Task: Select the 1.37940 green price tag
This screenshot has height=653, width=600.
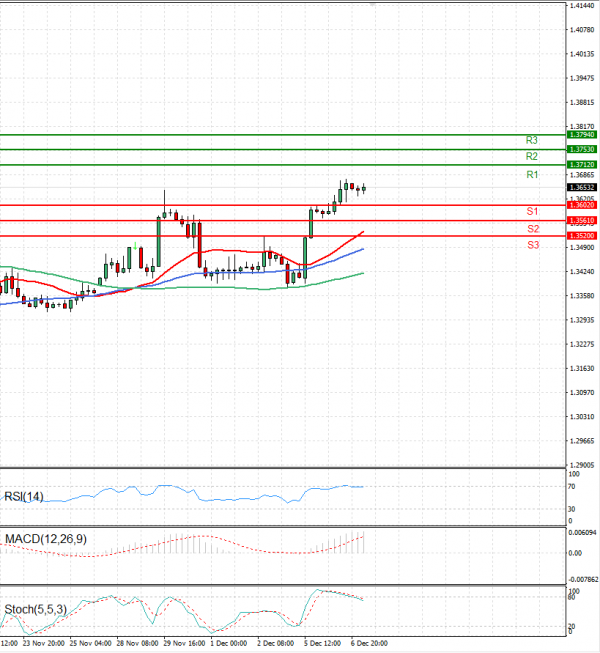Action: tap(582, 135)
